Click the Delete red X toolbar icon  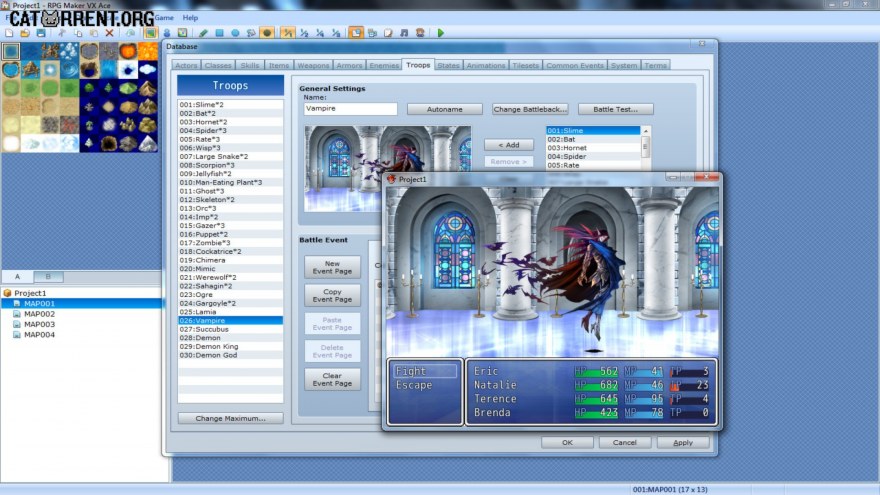pyautogui.click(x=109, y=33)
